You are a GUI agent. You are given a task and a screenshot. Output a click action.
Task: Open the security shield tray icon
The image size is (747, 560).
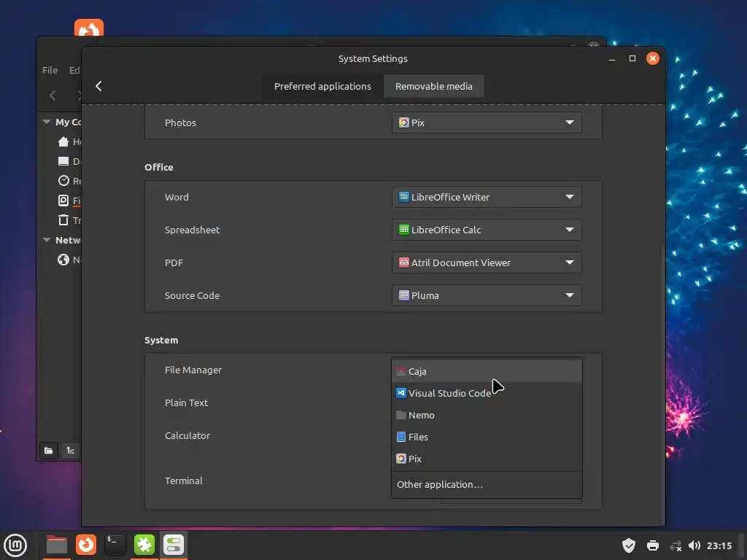point(629,545)
